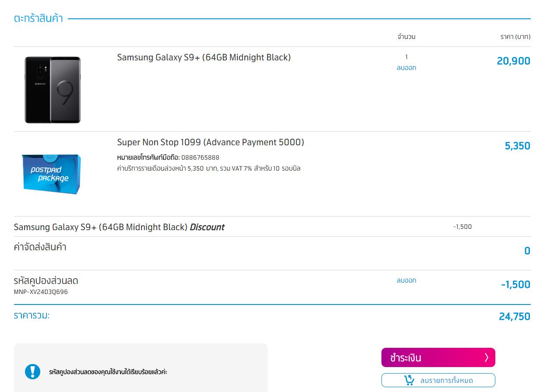
Task: Select Samsung Galaxy S9+ (64GB Midnight Black) title
Action: pos(204,57)
